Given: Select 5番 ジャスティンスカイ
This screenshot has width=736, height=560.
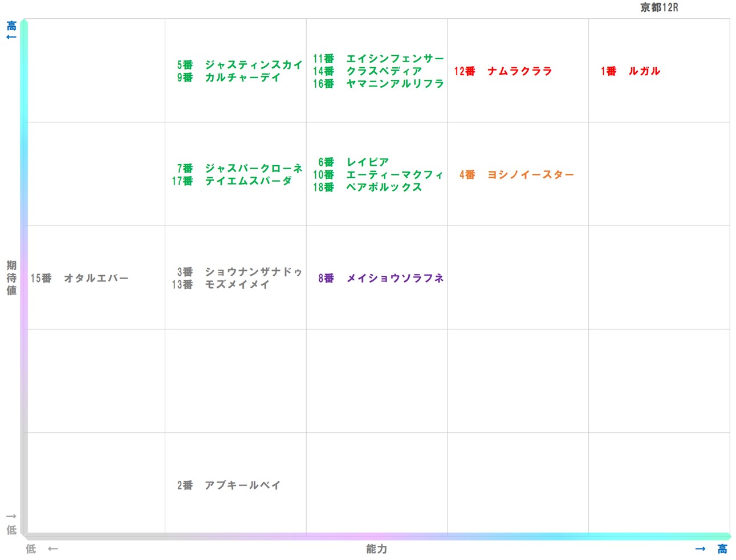Looking at the screenshot, I should coord(239,65).
